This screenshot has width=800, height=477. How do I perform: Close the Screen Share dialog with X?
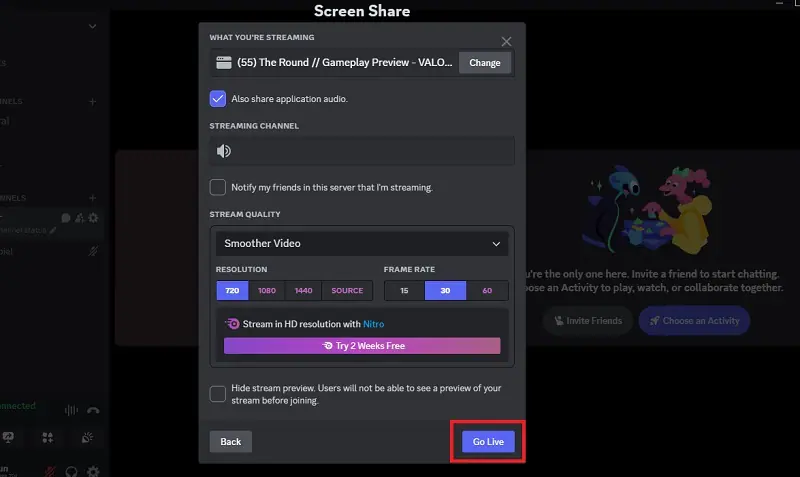[506, 41]
